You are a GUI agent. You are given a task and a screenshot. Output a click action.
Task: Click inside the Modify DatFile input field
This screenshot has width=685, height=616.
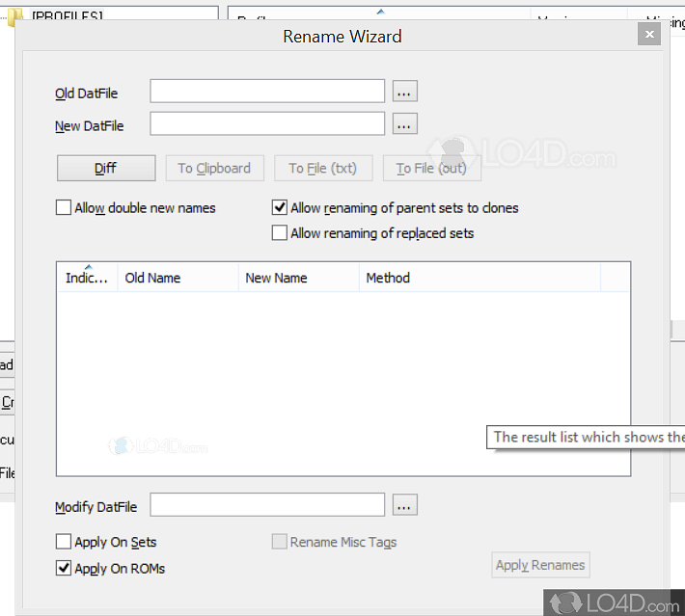point(267,505)
